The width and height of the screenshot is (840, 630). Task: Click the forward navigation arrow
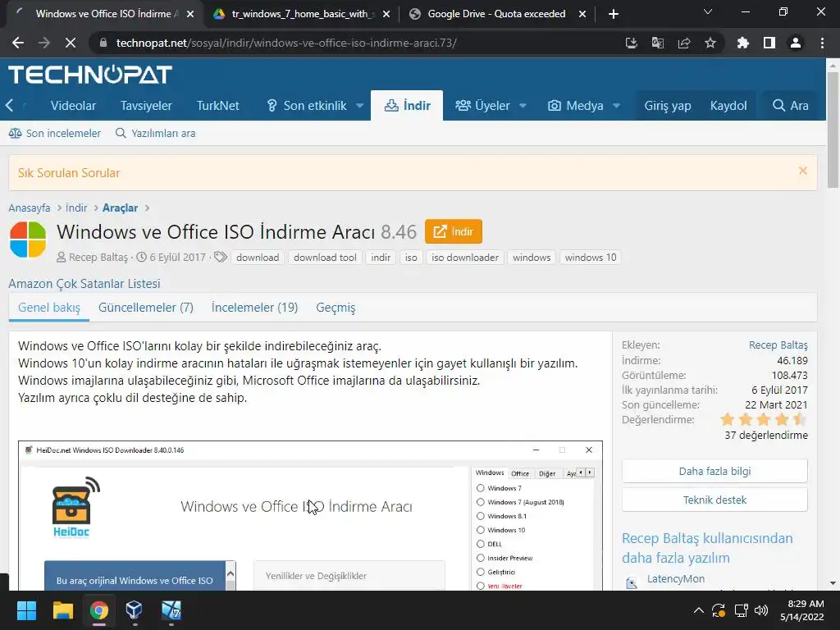click(x=44, y=43)
